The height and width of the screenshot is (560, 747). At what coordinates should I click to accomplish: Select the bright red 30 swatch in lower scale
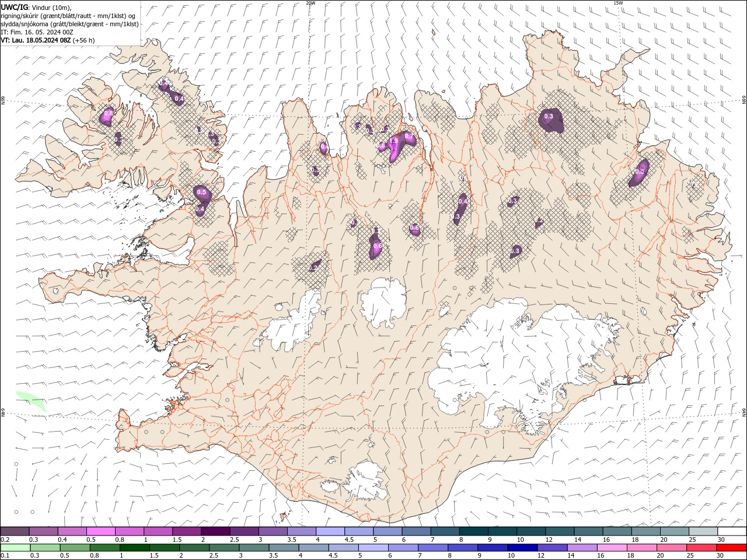coord(731,548)
